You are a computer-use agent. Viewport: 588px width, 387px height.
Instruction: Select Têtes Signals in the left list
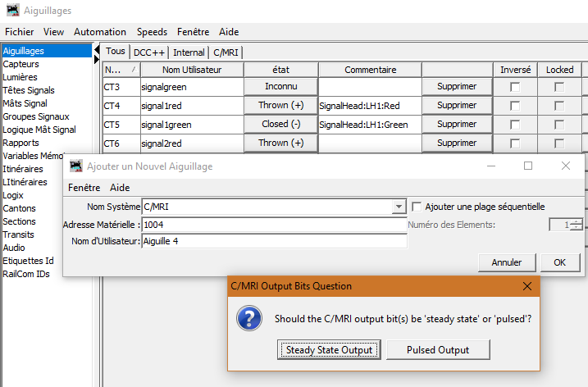click(29, 90)
